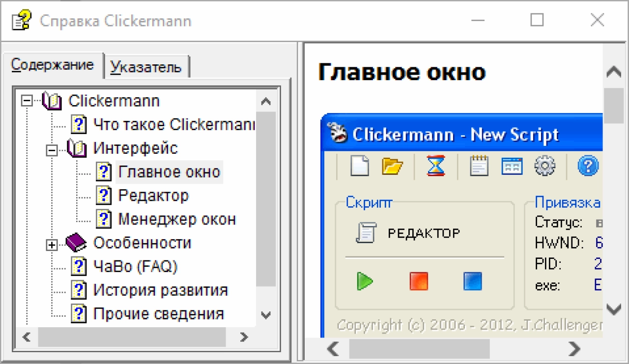Viewport: 629px width, 364px height.
Task: Click the HWND: label text
Action: click(559, 243)
